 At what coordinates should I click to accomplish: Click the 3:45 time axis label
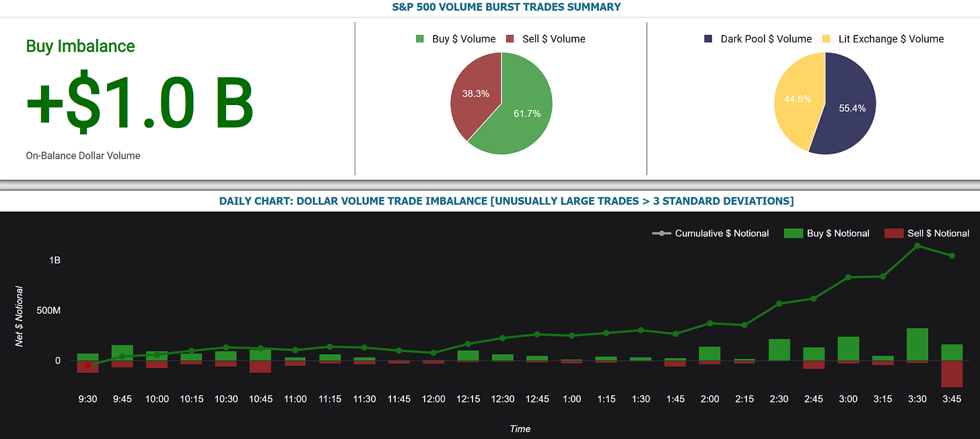(952, 399)
